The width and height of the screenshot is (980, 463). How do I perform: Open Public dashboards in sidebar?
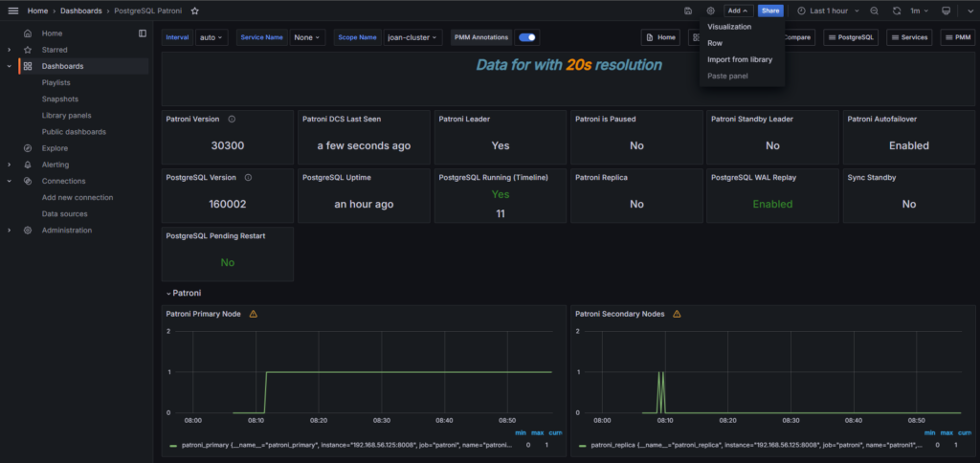pyautogui.click(x=74, y=132)
